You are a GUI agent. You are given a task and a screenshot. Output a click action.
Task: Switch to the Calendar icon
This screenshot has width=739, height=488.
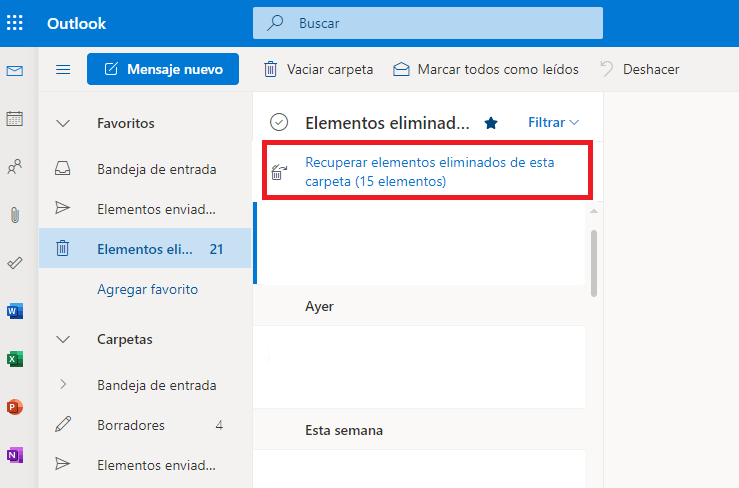[x=15, y=118]
